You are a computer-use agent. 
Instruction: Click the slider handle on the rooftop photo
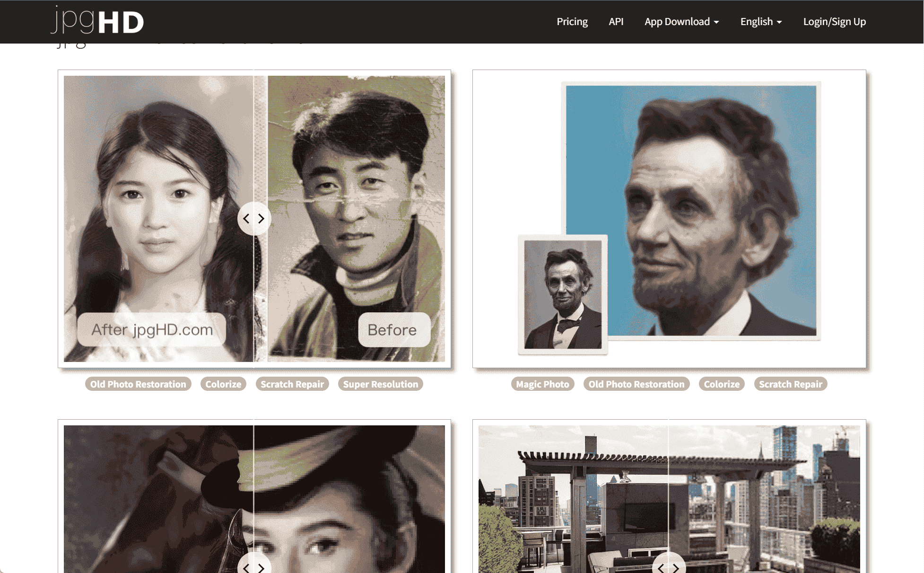point(668,566)
